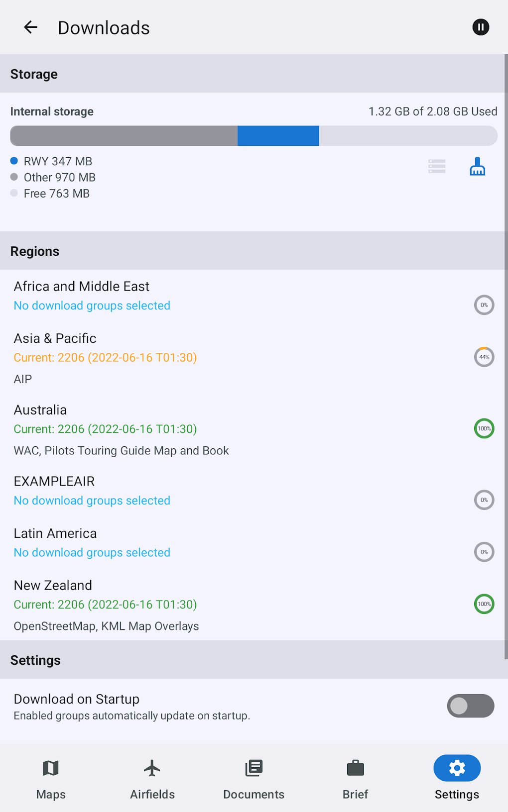The image size is (508, 812).
Task: Open the Africa and Middle East region
Action: point(82,287)
